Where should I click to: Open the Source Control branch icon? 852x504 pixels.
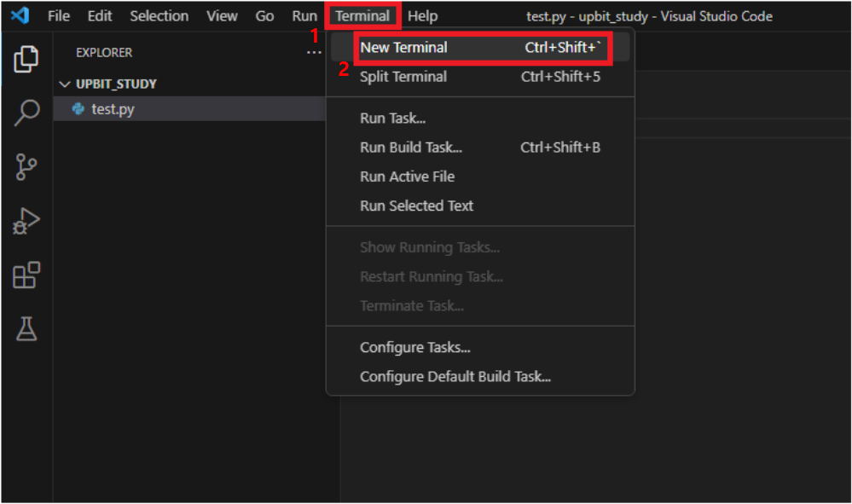(x=26, y=167)
